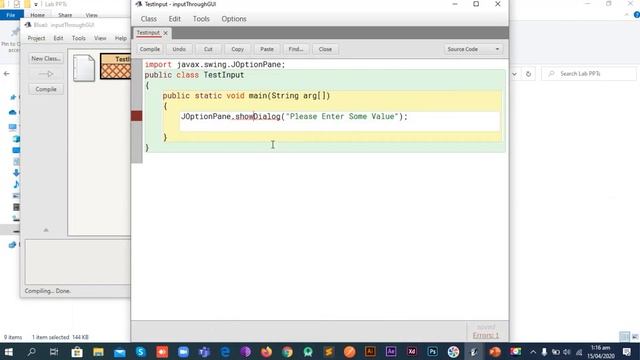Open File Explorer from the taskbar

(98, 351)
